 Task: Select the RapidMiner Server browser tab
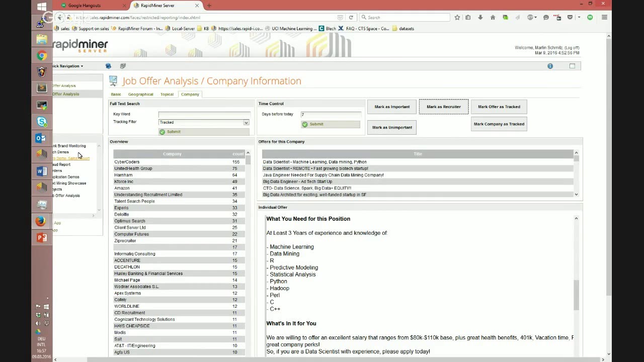[166, 6]
